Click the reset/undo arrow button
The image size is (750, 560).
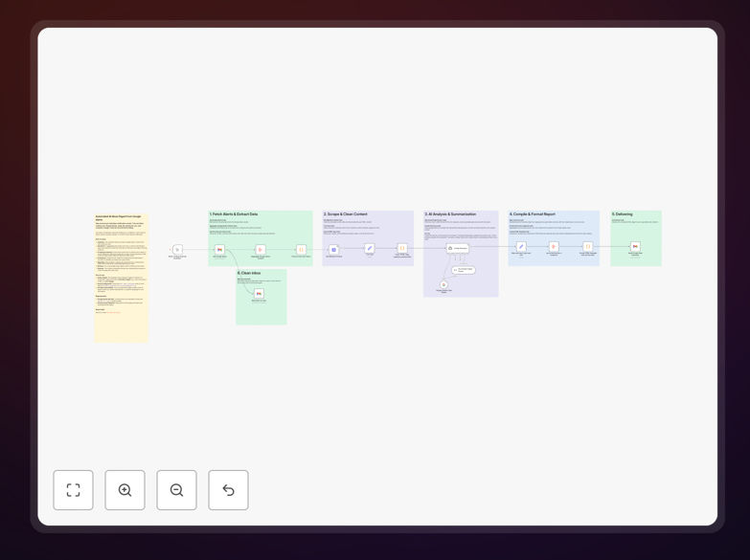tap(228, 490)
